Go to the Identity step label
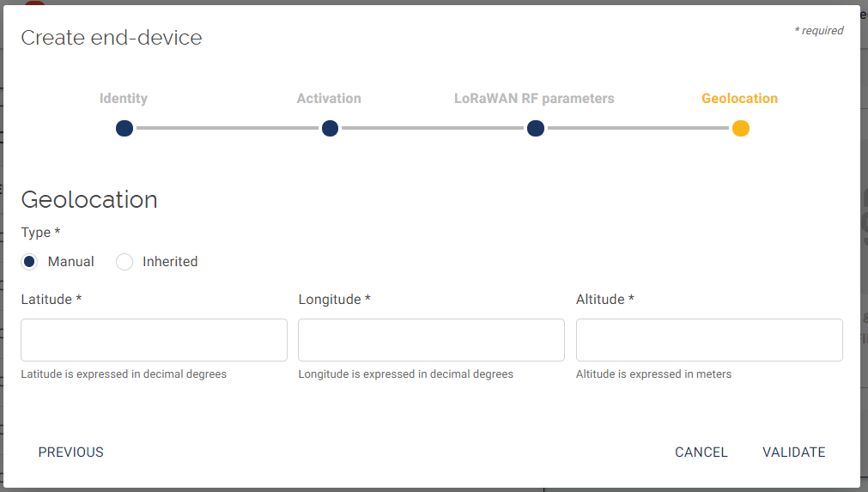The image size is (868, 492). click(124, 99)
